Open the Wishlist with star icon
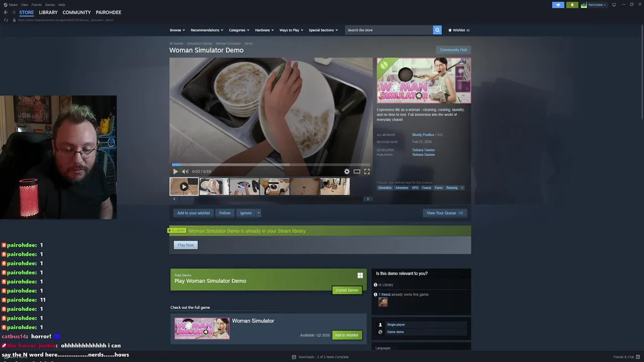This screenshot has height=362, width=644. 459,30
